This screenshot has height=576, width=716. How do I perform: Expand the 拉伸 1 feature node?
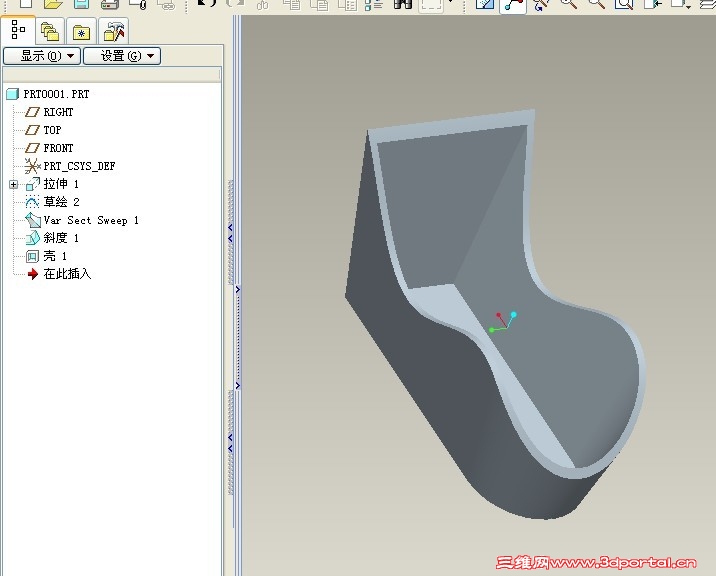[x=13, y=185]
